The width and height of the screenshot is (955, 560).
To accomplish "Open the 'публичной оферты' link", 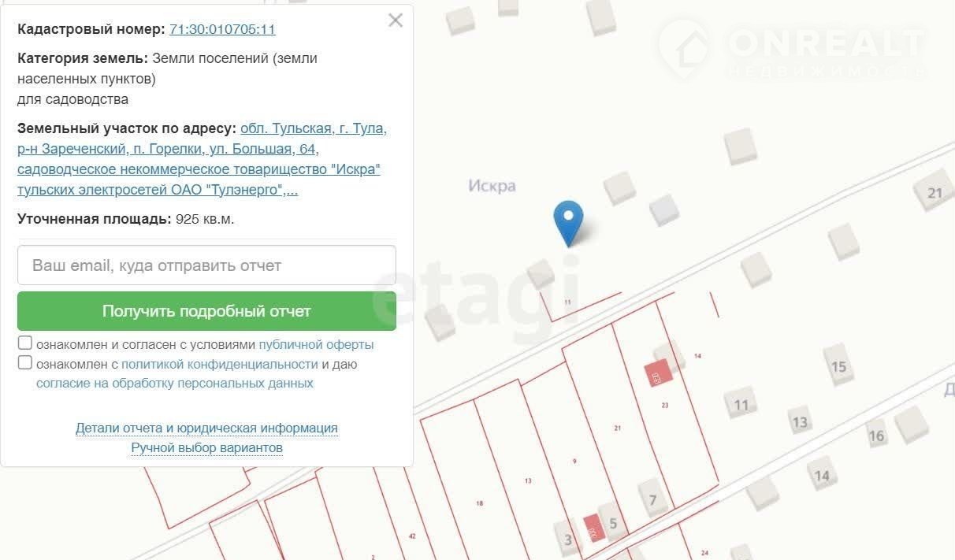I will (x=316, y=344).
